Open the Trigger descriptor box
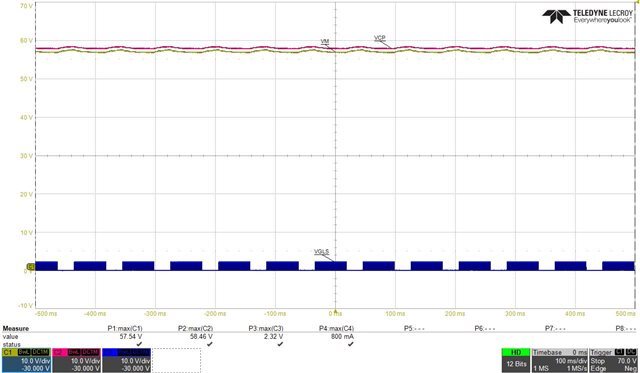640x373 pixels. [613, 360]
